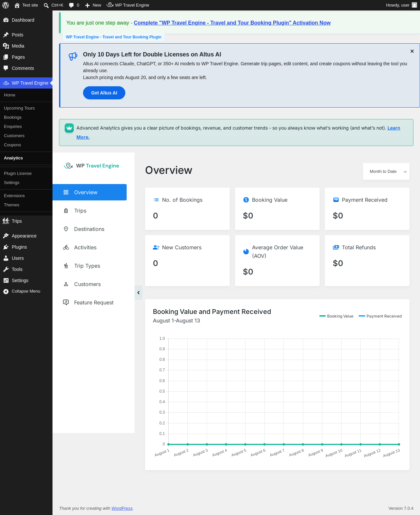Collapse the WordPress admin menu
The height and width of the screenshot is (515, 420).
coord(26,291)
